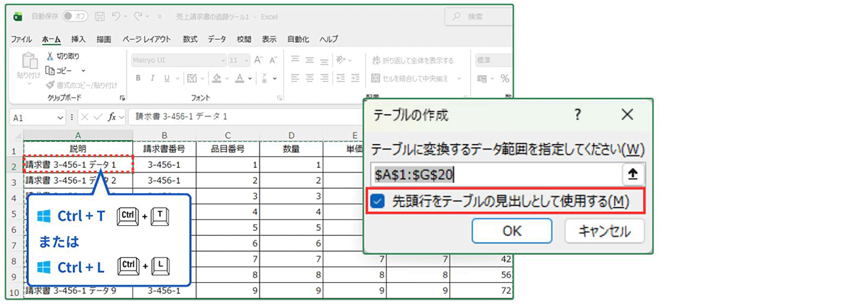Switch to the Review (校閲) tab

click(244, 39)
